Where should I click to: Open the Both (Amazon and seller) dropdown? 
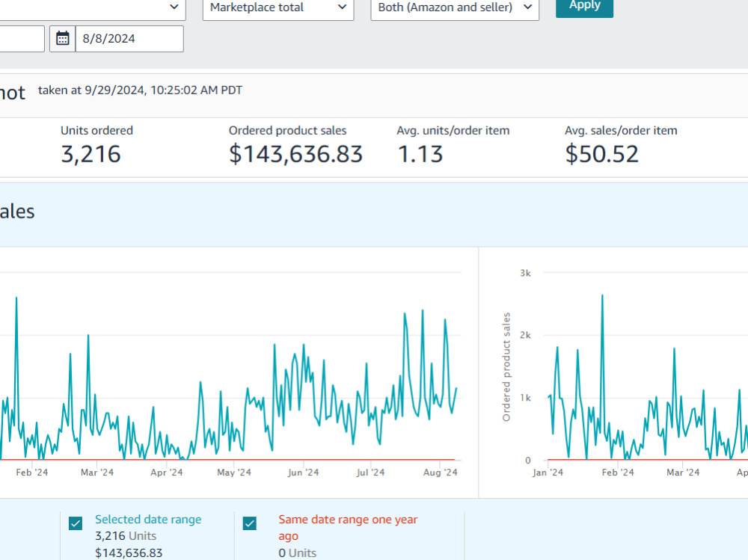455,8
